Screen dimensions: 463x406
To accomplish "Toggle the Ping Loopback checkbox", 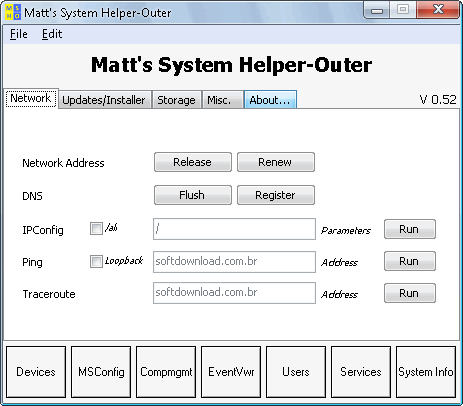I will (x=96, y=261).
